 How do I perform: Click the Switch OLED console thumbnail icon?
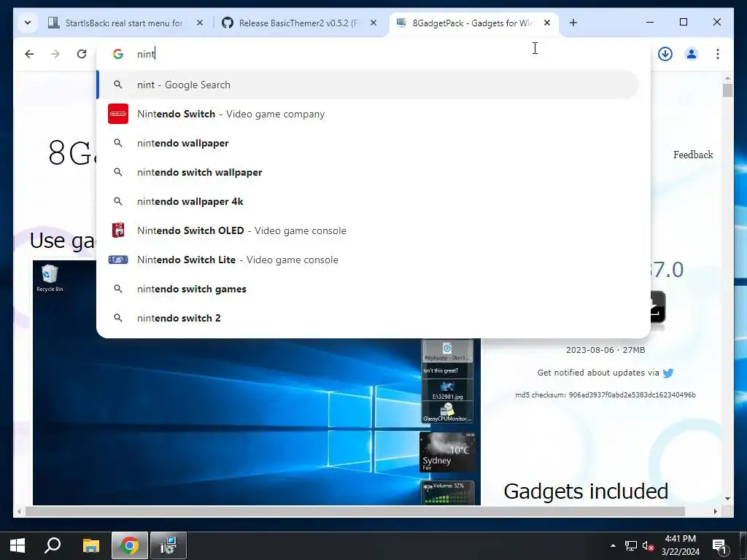pos(118,230)
